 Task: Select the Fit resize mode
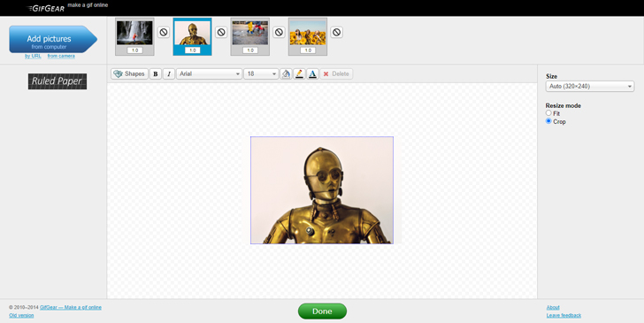coord(548,113)
